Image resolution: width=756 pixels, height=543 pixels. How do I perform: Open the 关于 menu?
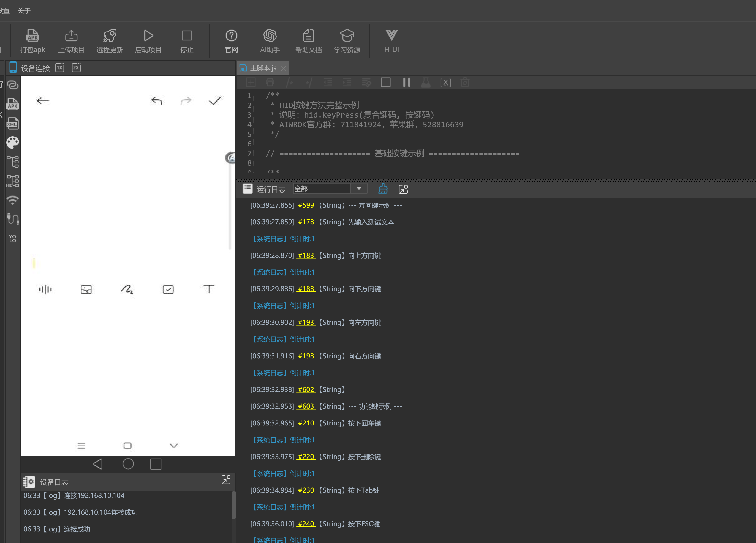[x=24, y=11]
